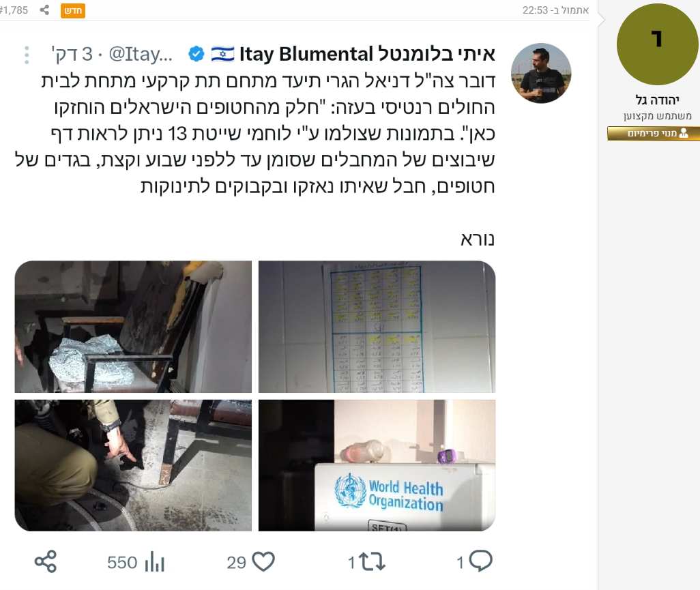Open Itay Blumental's profile picture

(x=541, y=73)
